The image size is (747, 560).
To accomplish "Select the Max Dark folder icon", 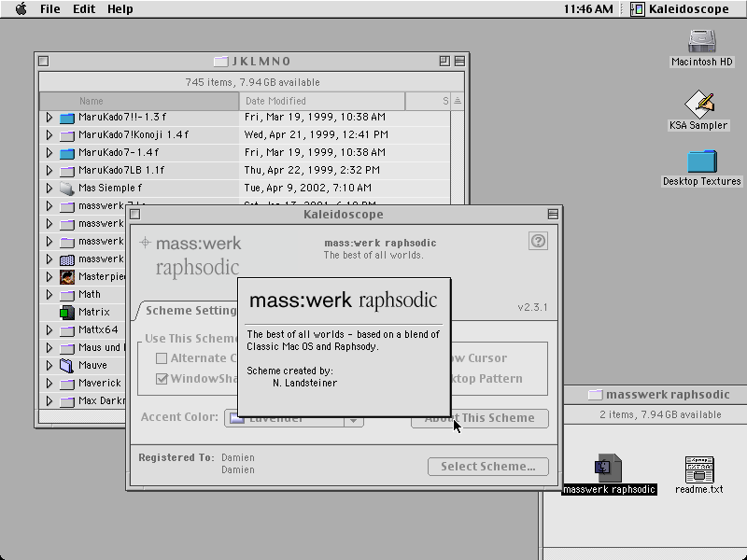I will [67, 401].
